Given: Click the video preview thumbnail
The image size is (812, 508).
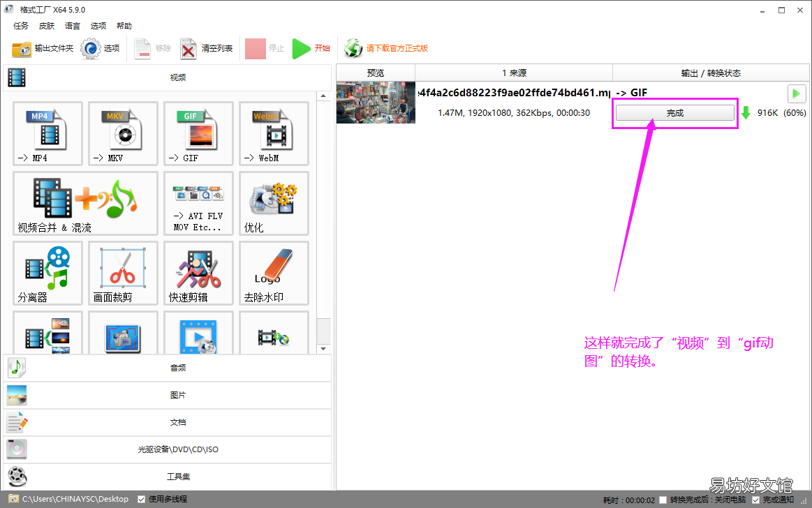Looking at the screenshot, I should tap(376, 103).
